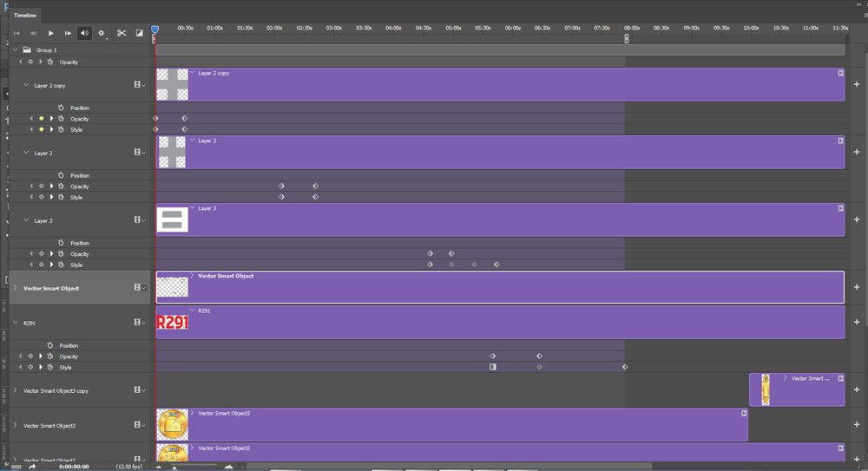Add media to Layer 2 copy track
Viewport: 868px width, 471px height.
click(x=857, y=85)
